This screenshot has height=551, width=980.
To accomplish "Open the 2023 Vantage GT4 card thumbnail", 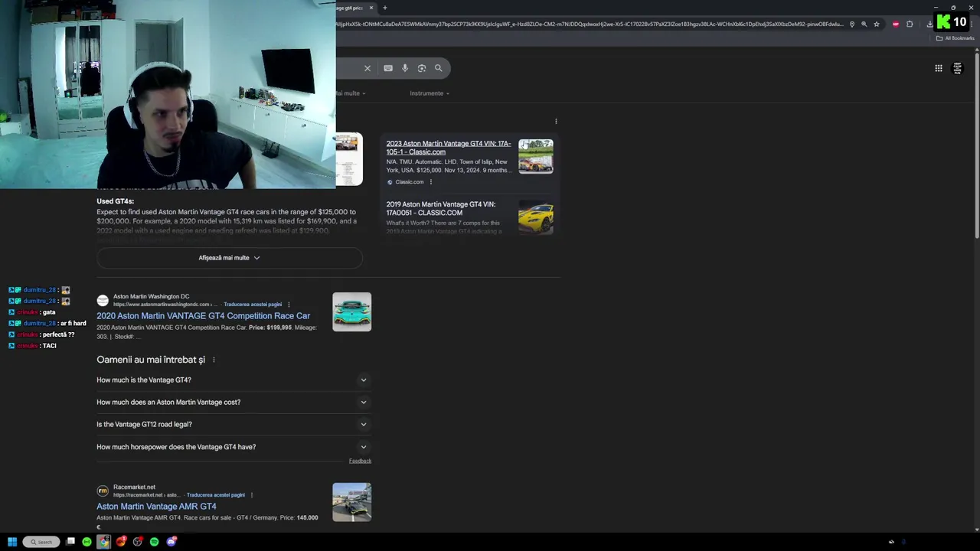I will [536, 156].
